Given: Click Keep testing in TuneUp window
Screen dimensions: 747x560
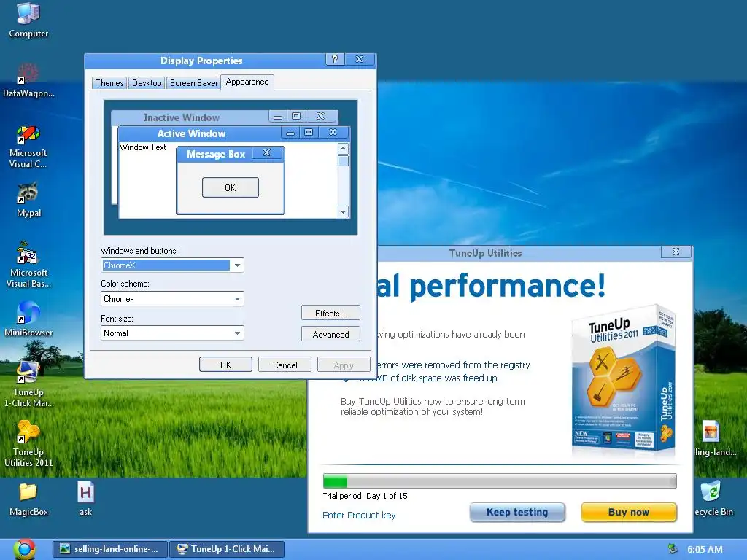Looking at the screenshot, I should 517,513.
